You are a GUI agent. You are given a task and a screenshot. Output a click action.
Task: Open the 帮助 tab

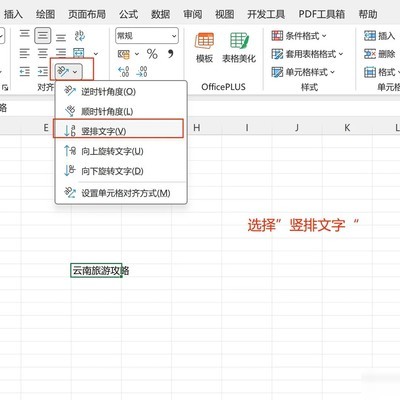(x=368, y=14)
